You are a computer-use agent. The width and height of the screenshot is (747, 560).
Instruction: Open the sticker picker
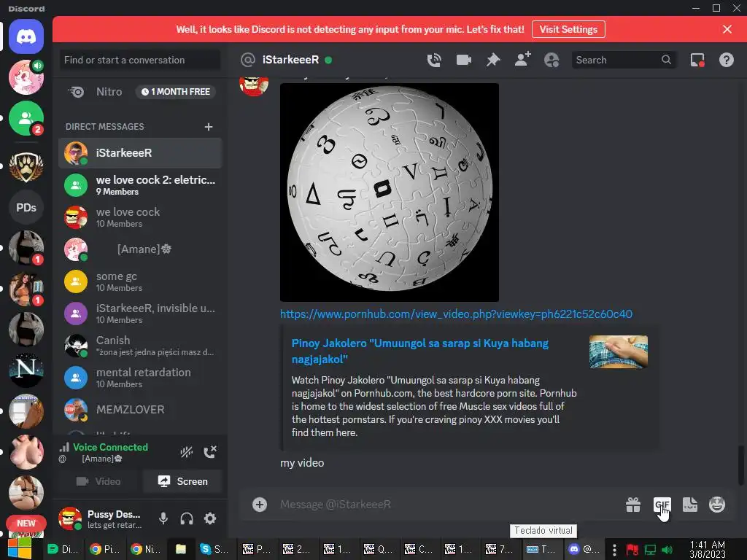click(690, 505)
